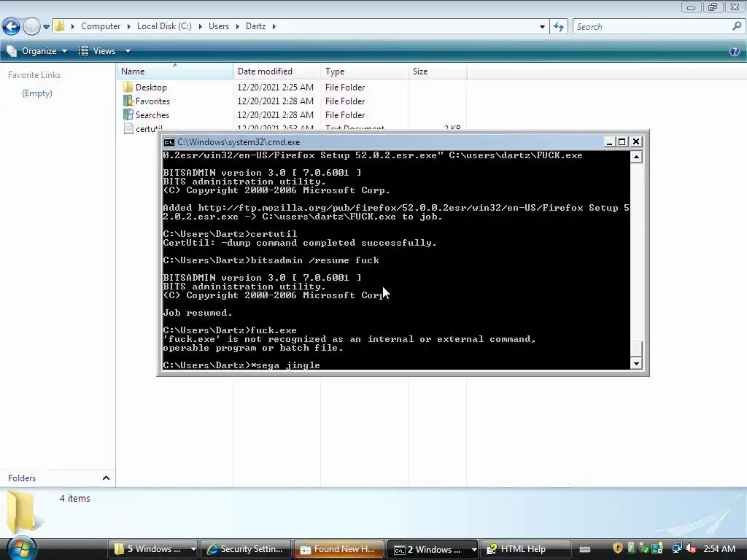Select Computer in the address breadcrumb
The width and height of the screenshot is (747, 560).
tap(101, 26)
